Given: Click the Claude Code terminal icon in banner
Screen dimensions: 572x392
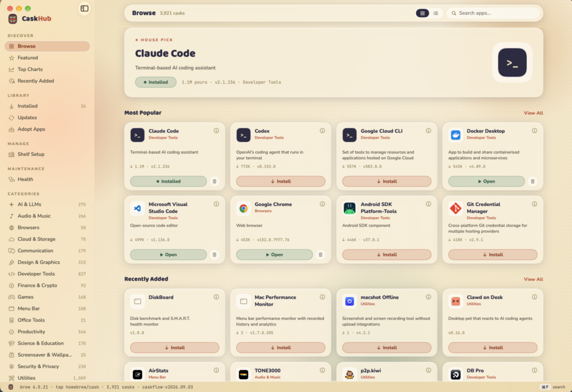Looking at the screenshot, I should tap(512, 63).
